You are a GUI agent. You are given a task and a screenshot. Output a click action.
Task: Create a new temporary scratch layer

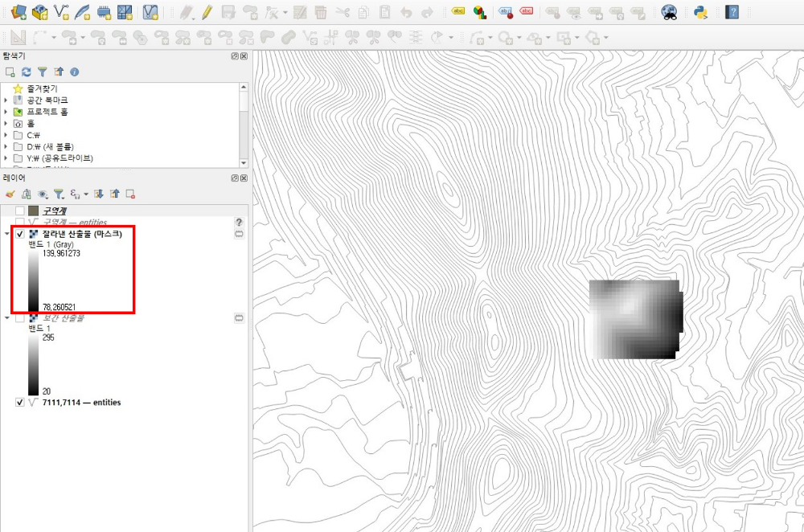pos(104,12)
